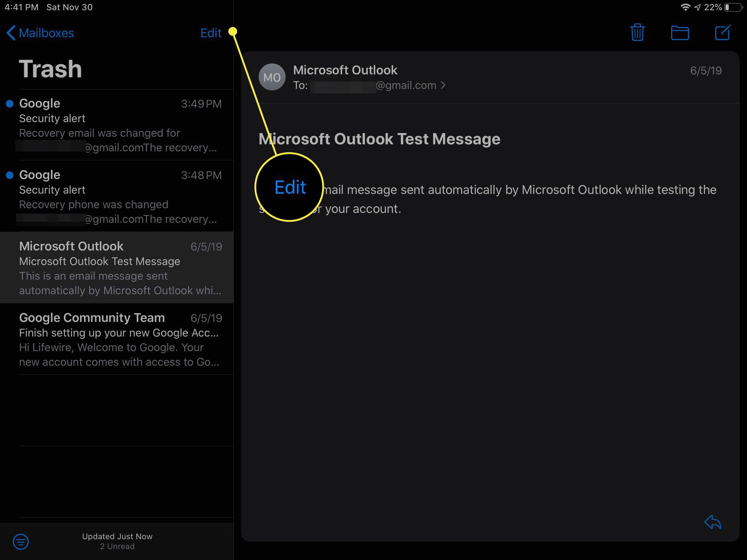The width and height of the screenshot is (747, 560).
Task: Tap the Trash mailbox title
Action: tap(50, 69)
